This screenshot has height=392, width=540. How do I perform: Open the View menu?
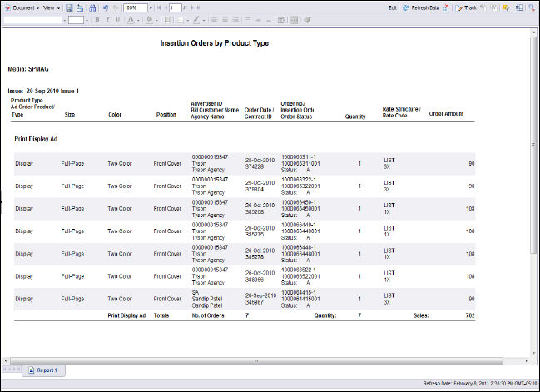point(50,7)
